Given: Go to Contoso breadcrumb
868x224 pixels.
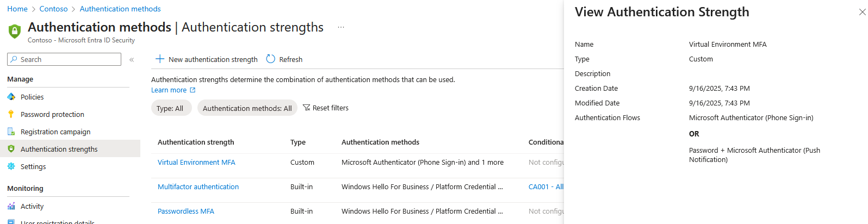Looking at the screenshot, I should point(53,9).
